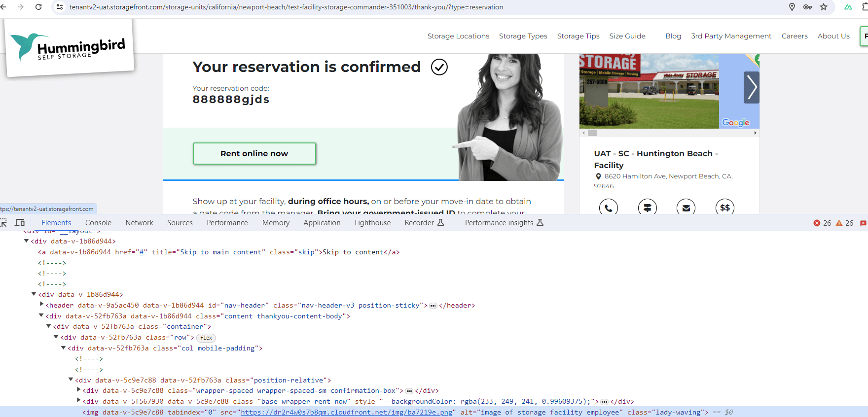Click the Rent online now button
868x417 pixels.
254,153
